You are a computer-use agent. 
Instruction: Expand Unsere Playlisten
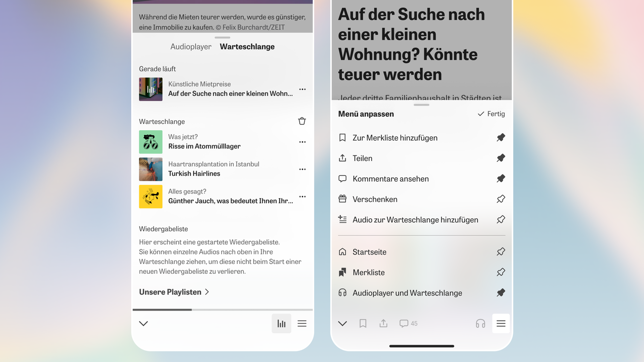[x=174, y=292]
